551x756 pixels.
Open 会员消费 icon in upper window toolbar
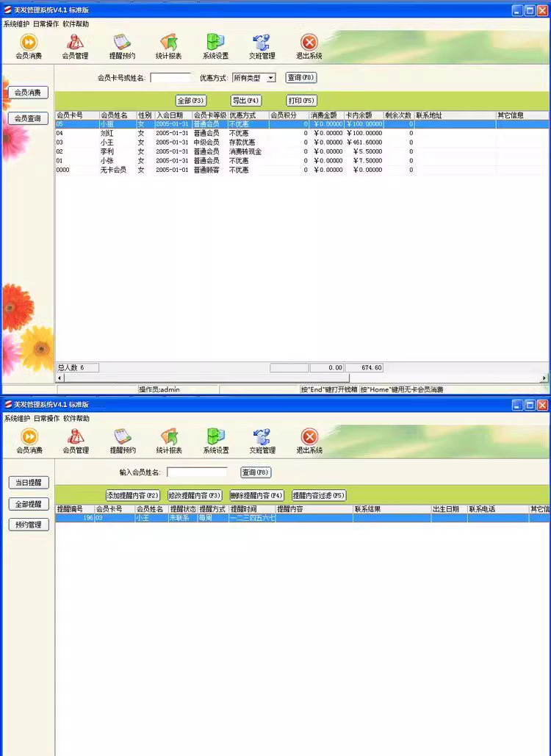click(x=29, y=46)
